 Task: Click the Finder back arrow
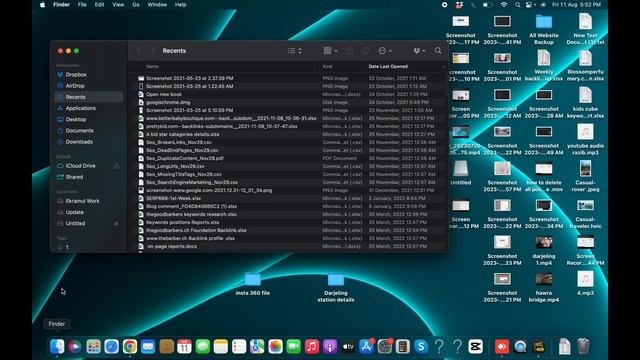(x=139, y=51)
